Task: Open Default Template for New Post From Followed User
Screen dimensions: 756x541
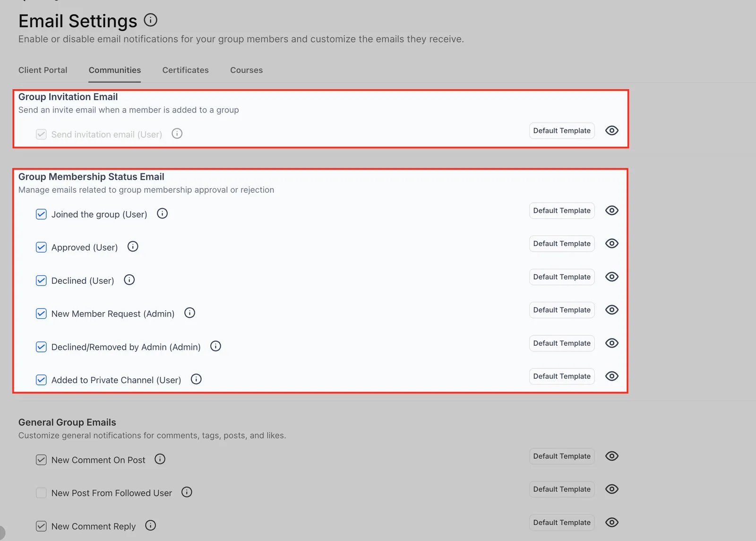Action: [x=562, y=489]
